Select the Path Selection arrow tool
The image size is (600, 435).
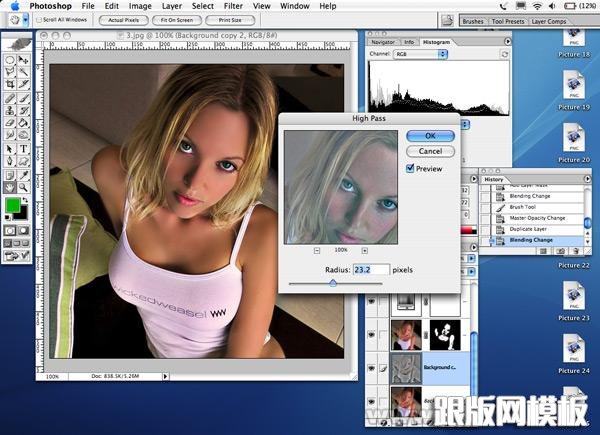10,149
